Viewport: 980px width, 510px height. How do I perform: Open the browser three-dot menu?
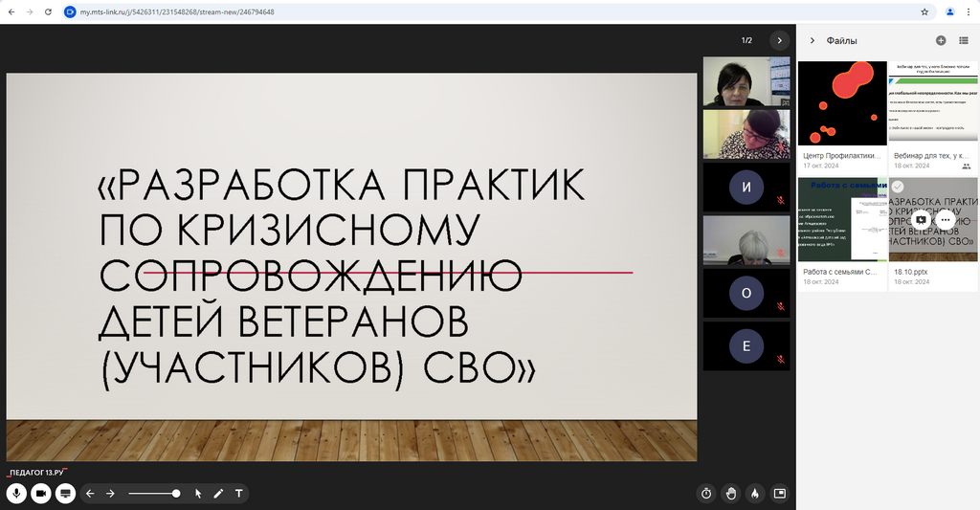(969, 11)
